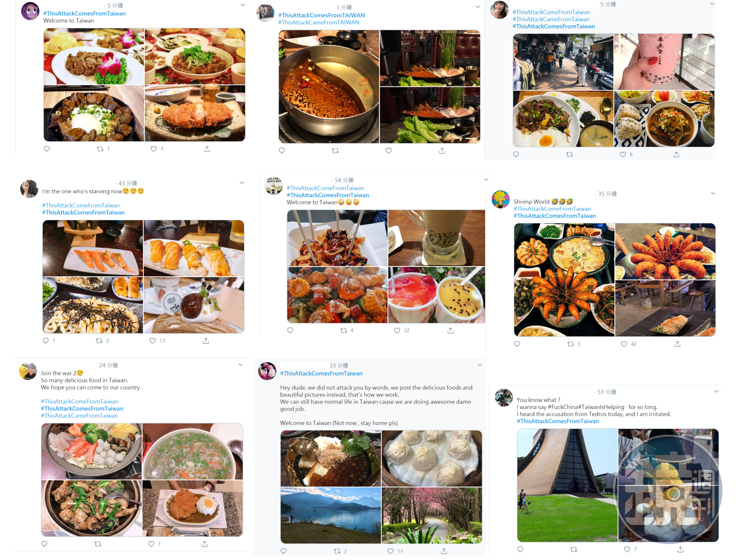The image size is (743, 560).
Task: Like the Shrimp World tweet
Action: tap(624, 344)
